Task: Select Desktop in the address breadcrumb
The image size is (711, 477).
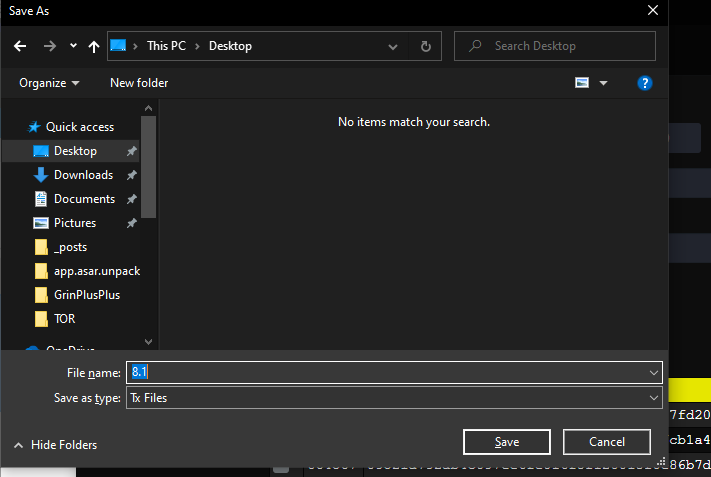Action: coord(230,46)
